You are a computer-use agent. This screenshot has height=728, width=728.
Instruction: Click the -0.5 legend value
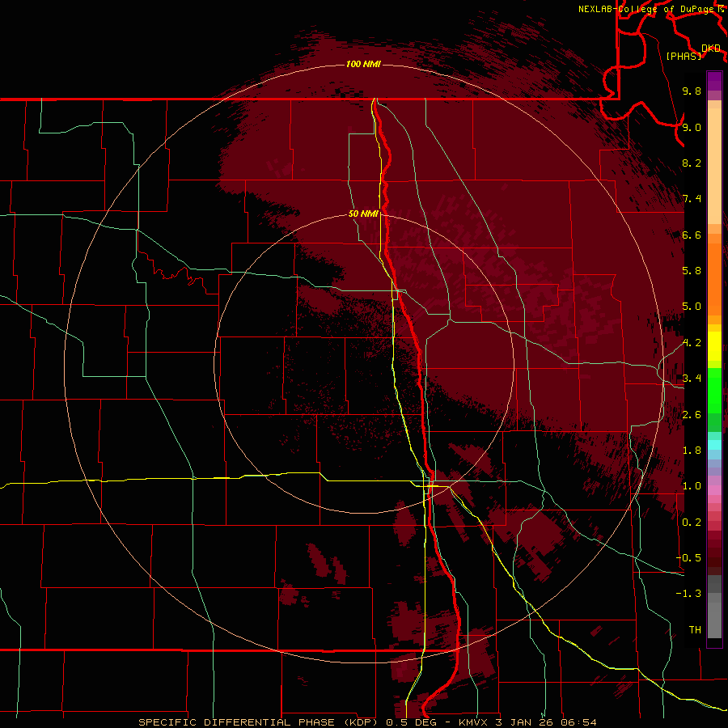coord(688,558)
